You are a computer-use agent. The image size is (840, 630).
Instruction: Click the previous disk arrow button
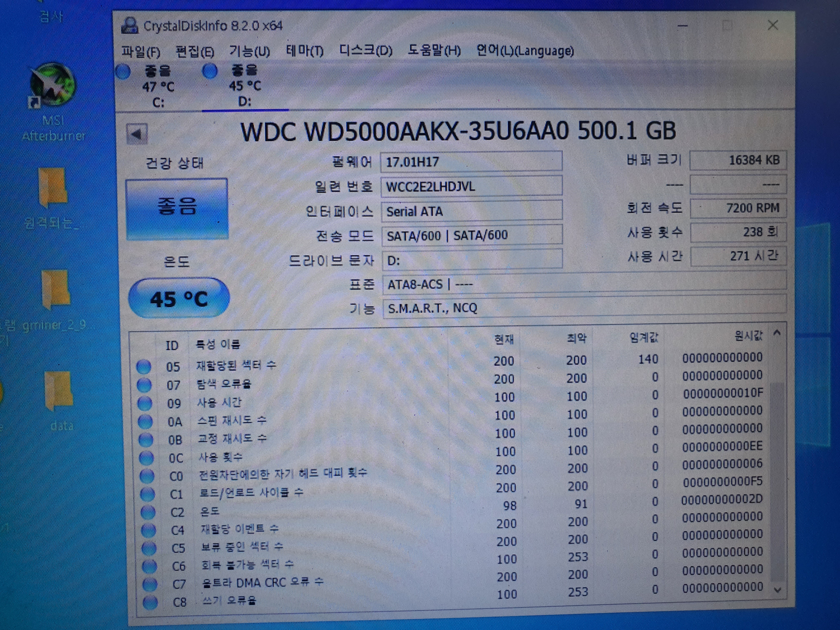point(137,134)
